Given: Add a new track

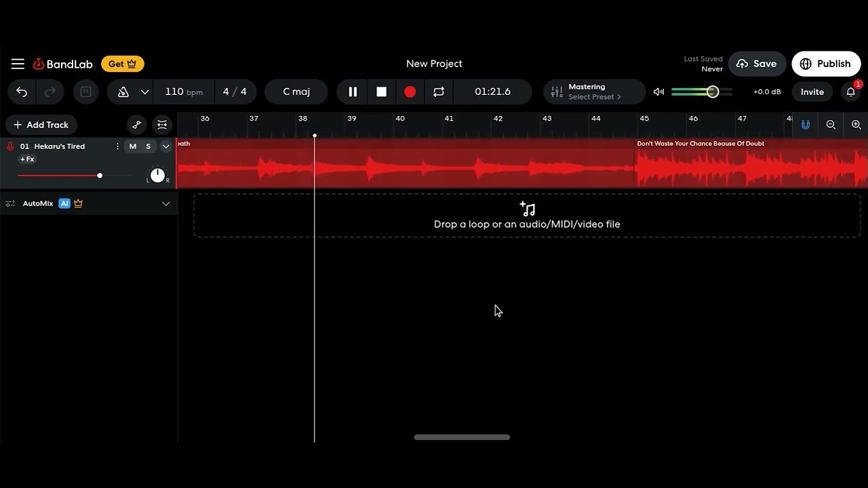Looking at the screenshot, I should coord(41,125).
